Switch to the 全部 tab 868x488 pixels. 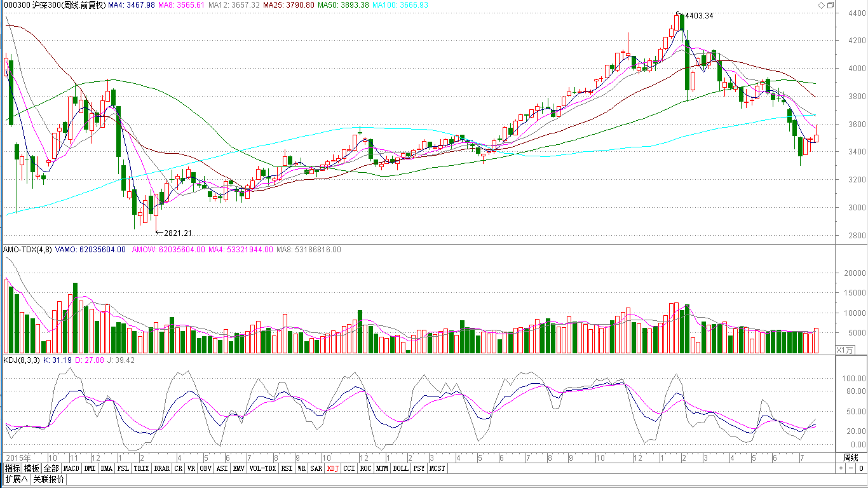pyautogui.click(x=51, y=468)
